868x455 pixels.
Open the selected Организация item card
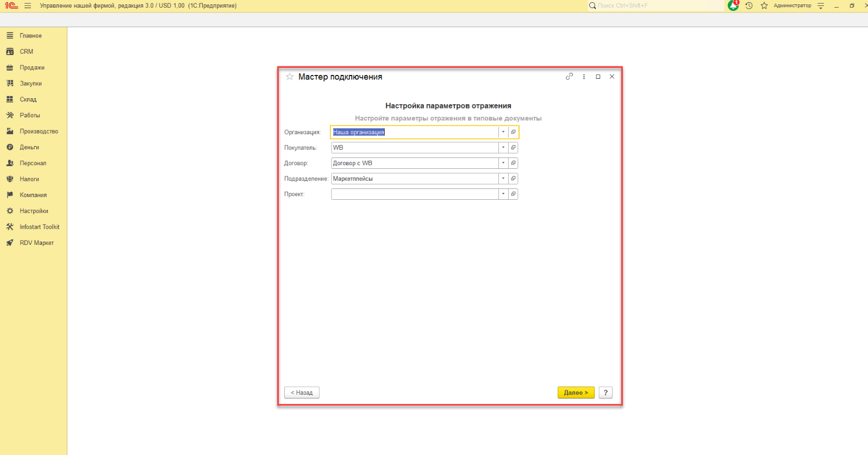tap(513, 132)
